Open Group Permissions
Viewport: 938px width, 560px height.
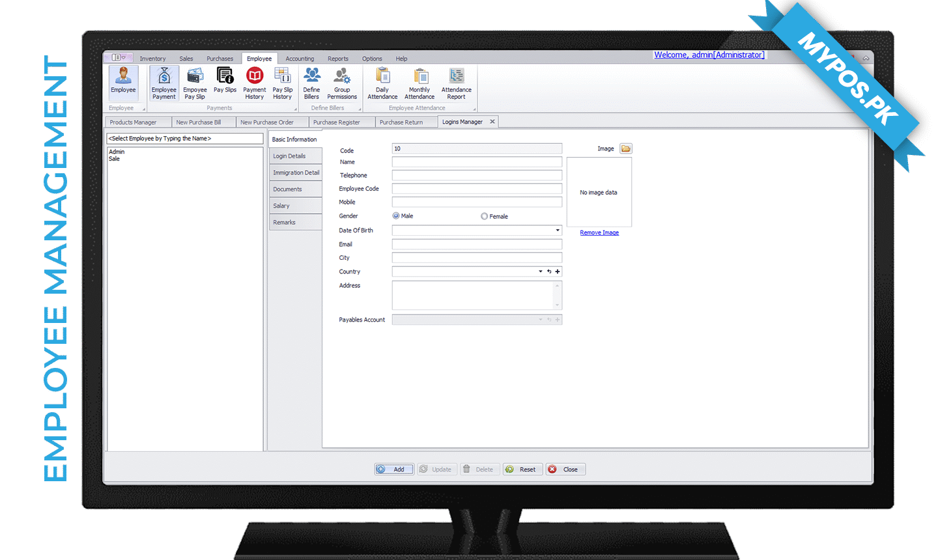tap(342, 83)
